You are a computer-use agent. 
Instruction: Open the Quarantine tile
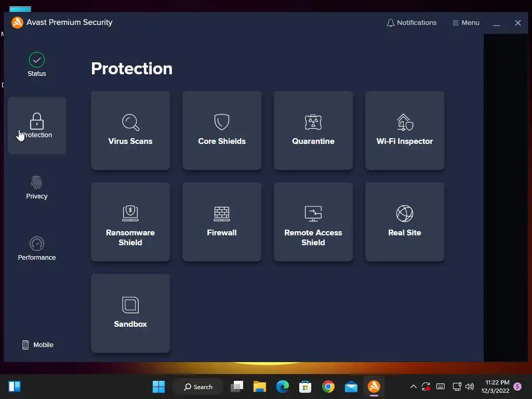(313, 130)
